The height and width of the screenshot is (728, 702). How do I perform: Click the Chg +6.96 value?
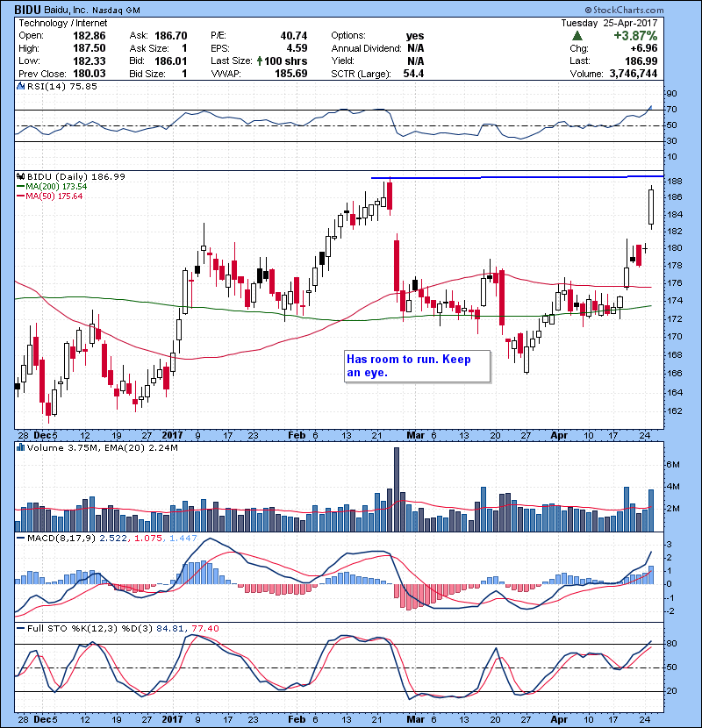tap(643, 48)
